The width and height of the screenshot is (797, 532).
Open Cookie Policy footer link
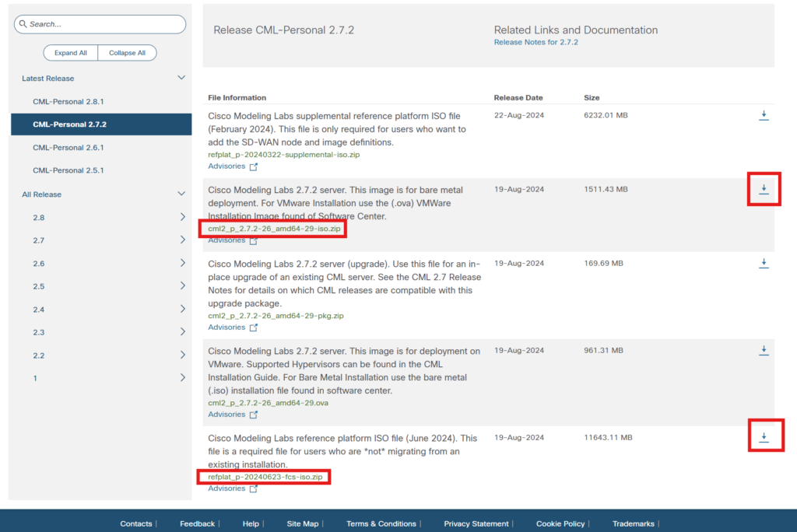[560, 524]
